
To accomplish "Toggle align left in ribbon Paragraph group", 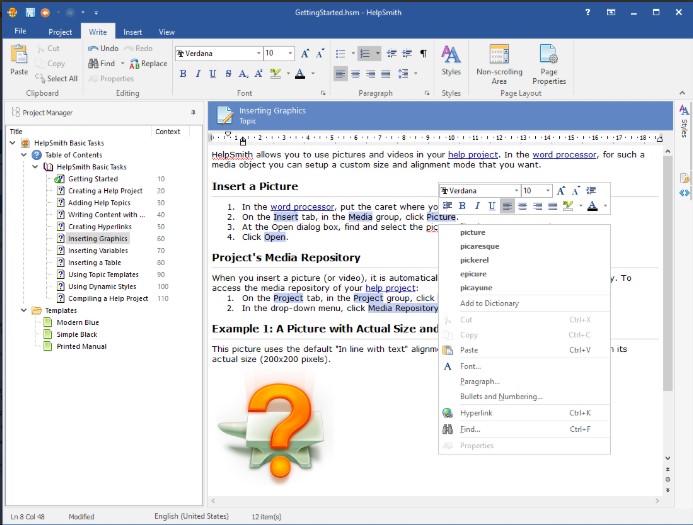I will click(x=340, y=74).
